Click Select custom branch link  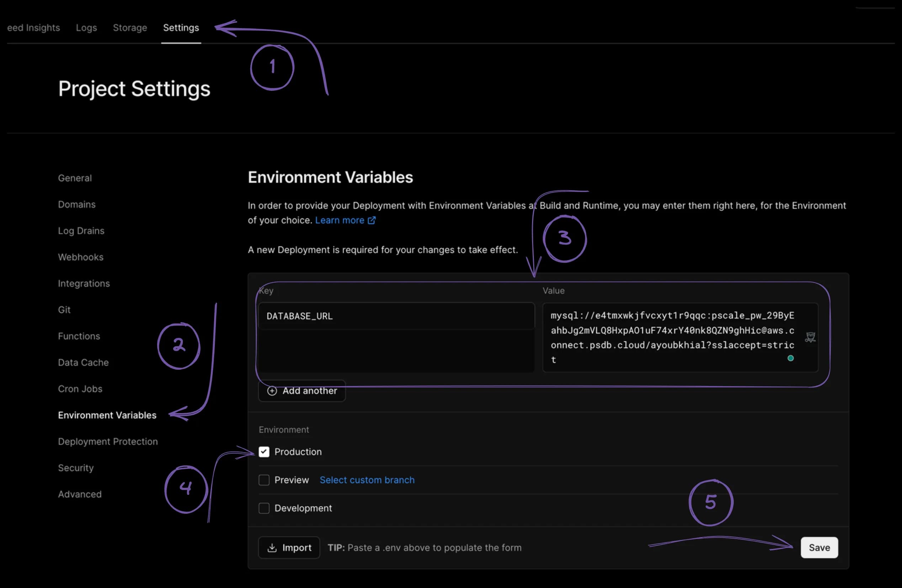[367, 480]
